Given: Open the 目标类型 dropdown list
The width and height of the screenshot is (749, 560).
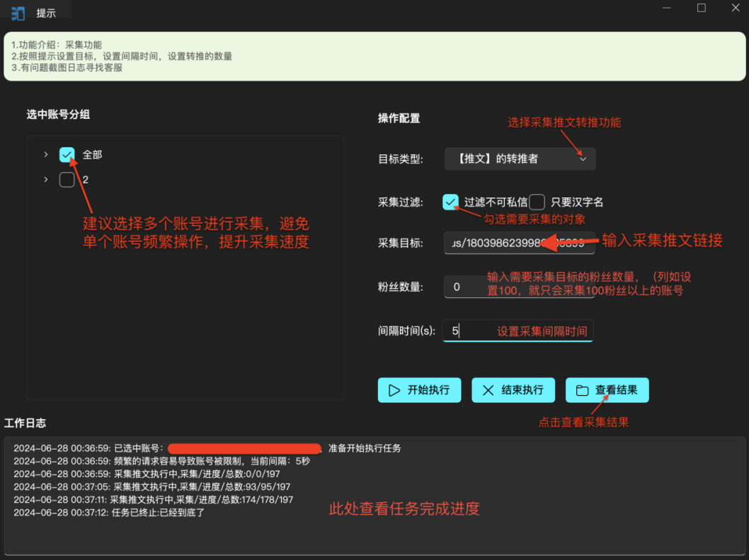Looking at the screenshot, I should 520,159.
